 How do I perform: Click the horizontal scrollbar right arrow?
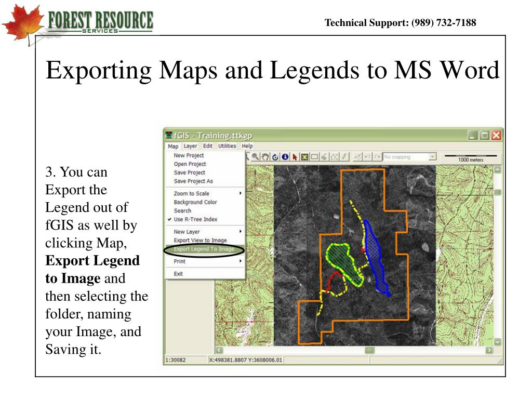tap(489, 350)
